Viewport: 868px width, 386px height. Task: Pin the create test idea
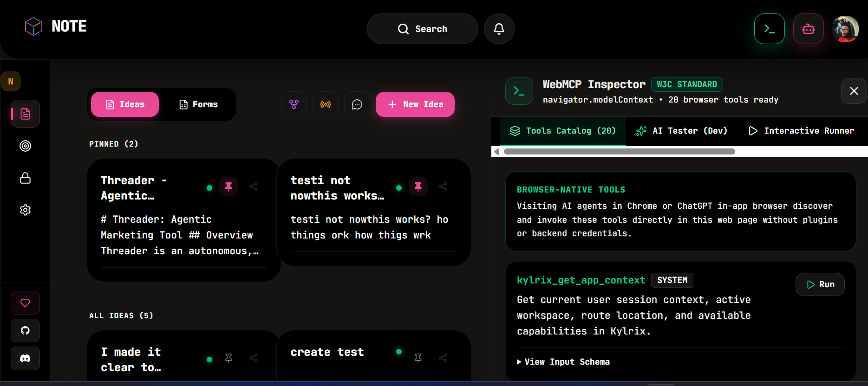point(418,358)
